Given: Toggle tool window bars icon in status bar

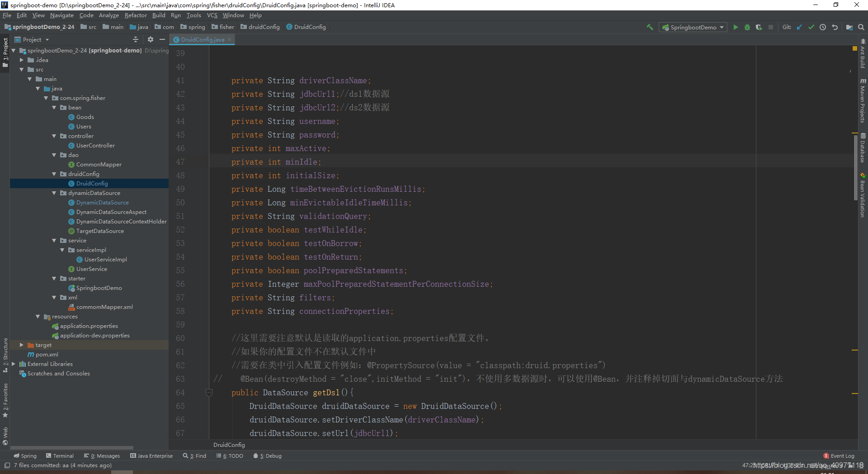Looking at the screenshot, I should (7, 465).
